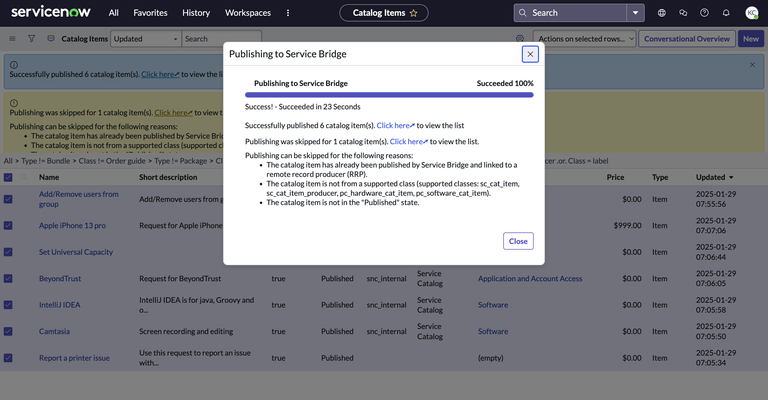Expand the global search dropdown arrow
The height and width of the screenshot is (400, 768).
(635, 13)
